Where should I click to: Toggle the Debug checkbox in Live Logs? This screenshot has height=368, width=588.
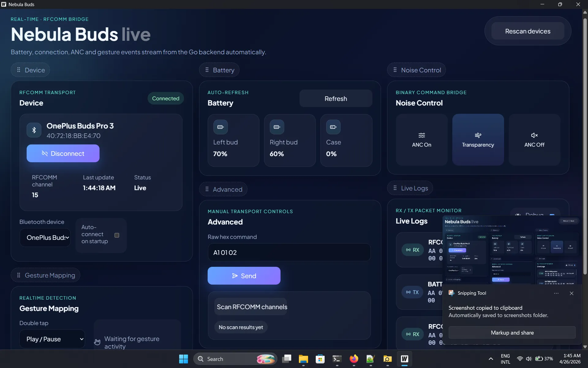pyautogui.click(x=552, y=215)
